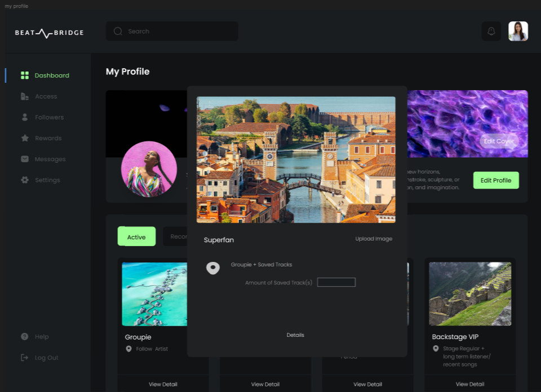
Task: Click the Dashboard grid icon
Action: [24, 75]
